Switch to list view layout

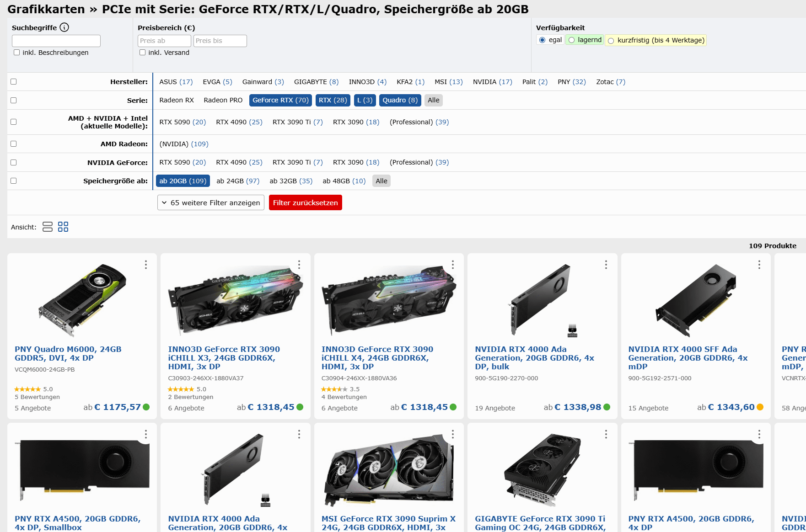click(48, 227)
